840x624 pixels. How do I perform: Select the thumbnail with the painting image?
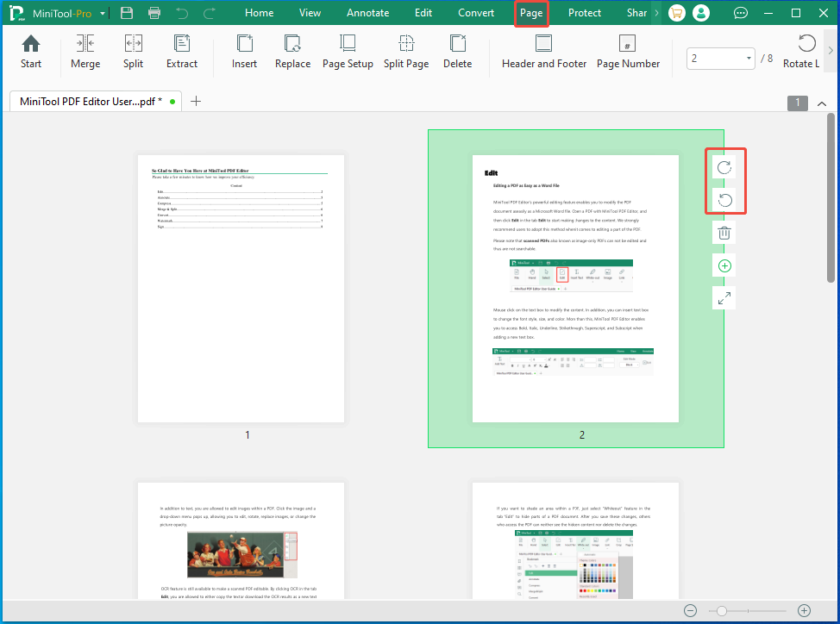click(x=241, y=540)
